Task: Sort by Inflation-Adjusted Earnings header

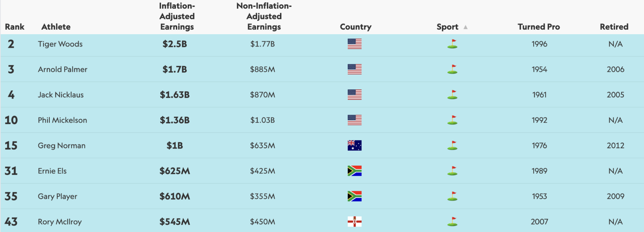Action: pyautogui.click(x=177, y=17)
